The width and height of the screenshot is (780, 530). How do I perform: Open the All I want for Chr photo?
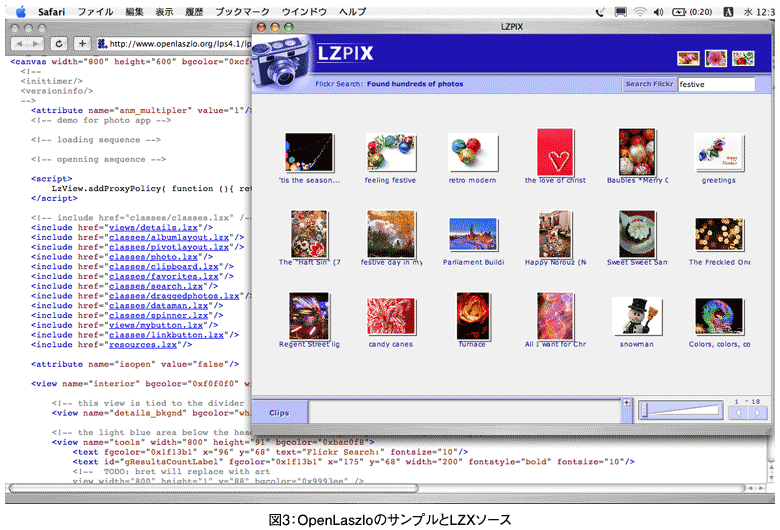(555, 316)
